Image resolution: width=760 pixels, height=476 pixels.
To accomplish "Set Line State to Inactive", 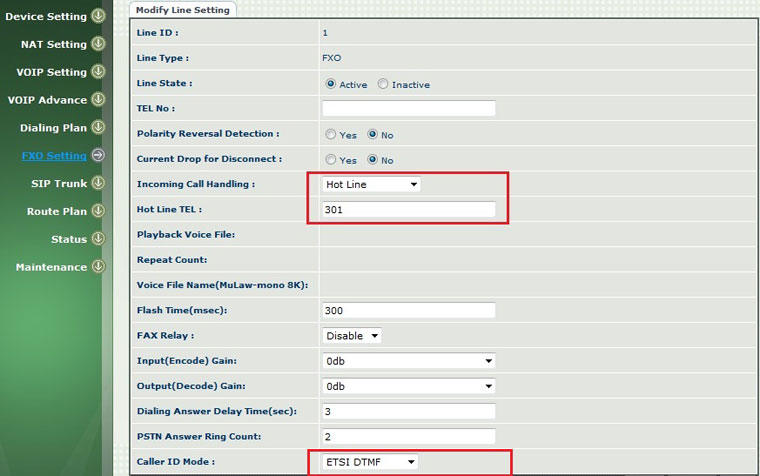I will click(383, 85).
